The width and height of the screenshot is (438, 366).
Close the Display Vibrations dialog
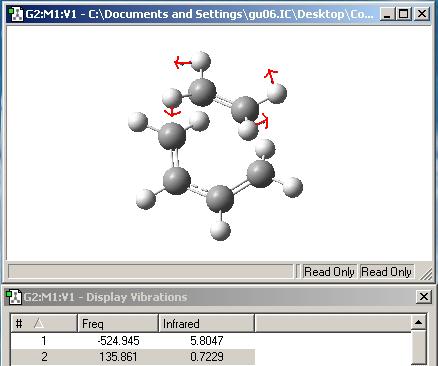424,297
